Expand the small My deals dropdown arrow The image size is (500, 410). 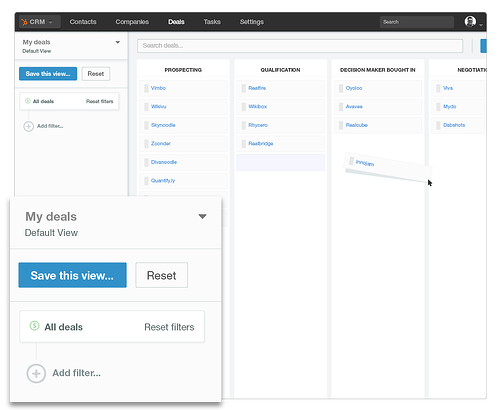[x=118, y=42]
